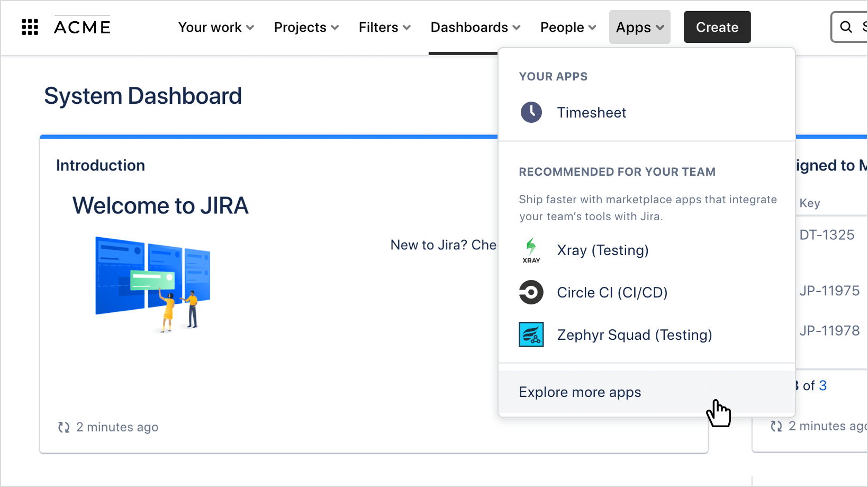Click the Create button

pyautogui.click(x=717, y=27)
